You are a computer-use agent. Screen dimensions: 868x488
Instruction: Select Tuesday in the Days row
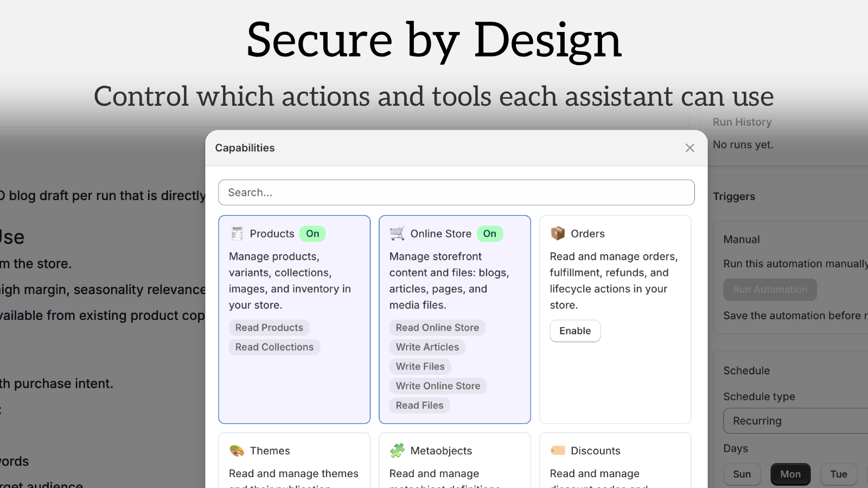(x=839, y=474)
